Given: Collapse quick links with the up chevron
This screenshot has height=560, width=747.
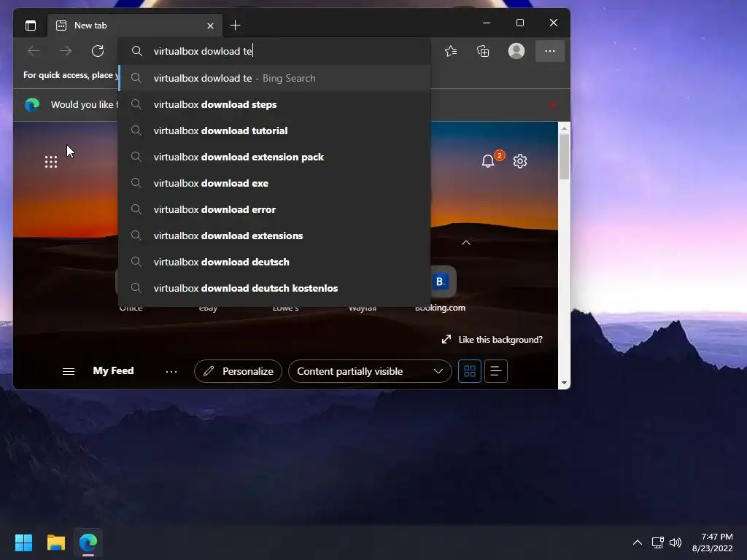Looking at the screenshot, I should click(x=466, y=242).
